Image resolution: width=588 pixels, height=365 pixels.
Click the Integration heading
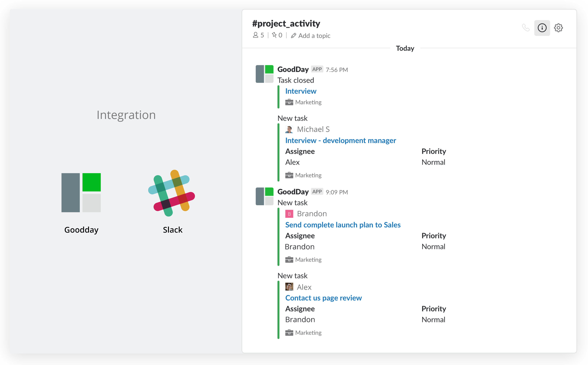pos(126,115)
